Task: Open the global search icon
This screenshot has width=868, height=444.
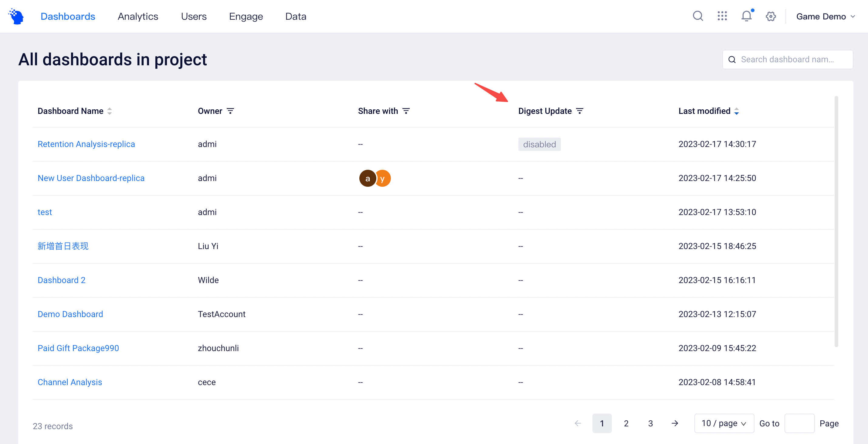Action: [x=698, y=16]
